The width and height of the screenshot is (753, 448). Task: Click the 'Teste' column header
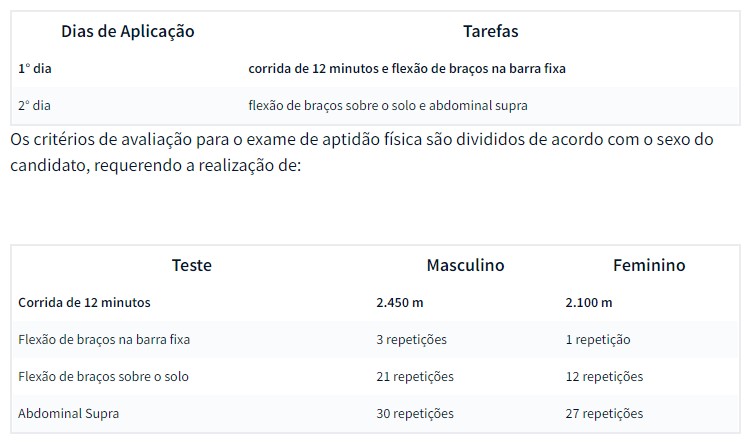pos(192,265)
